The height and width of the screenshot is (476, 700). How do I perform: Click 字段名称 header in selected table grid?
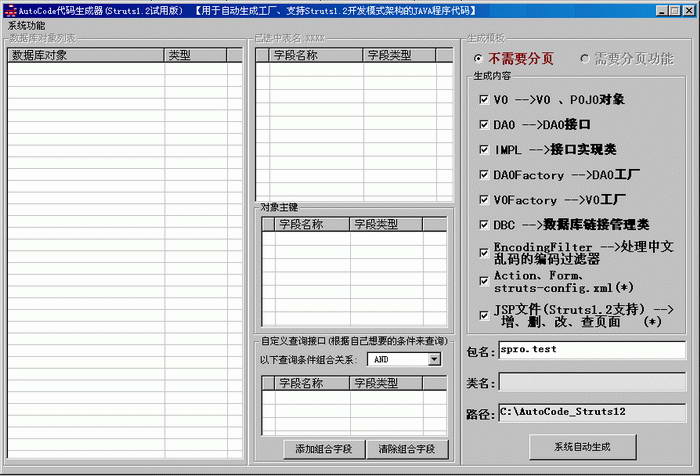pyautogui.click(x=316, y=55)
